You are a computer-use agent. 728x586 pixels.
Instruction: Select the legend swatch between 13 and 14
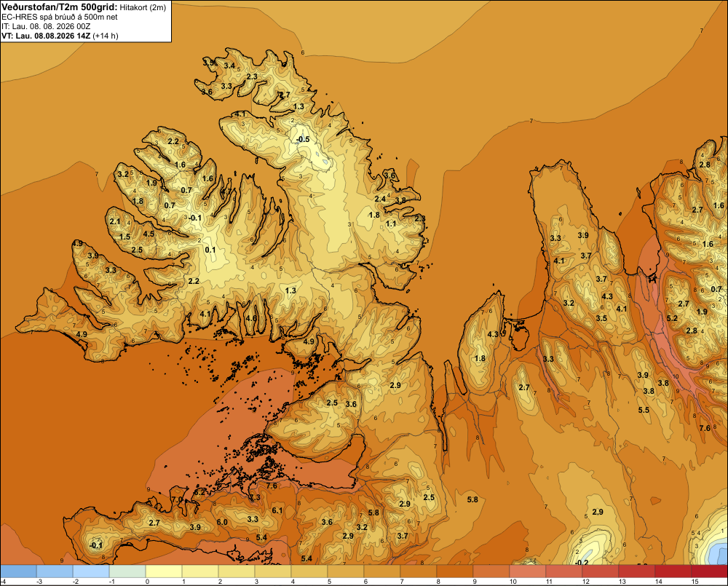637,571
